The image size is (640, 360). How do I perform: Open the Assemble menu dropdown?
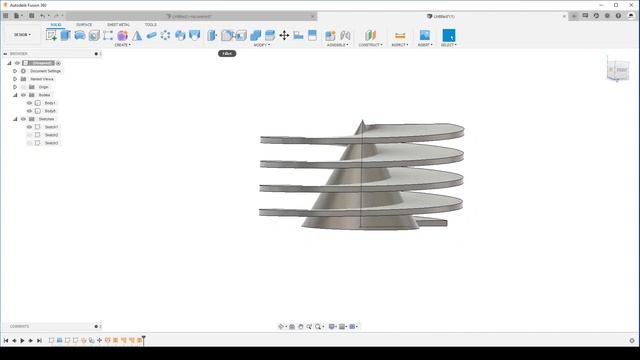click(x=338, y=45)
